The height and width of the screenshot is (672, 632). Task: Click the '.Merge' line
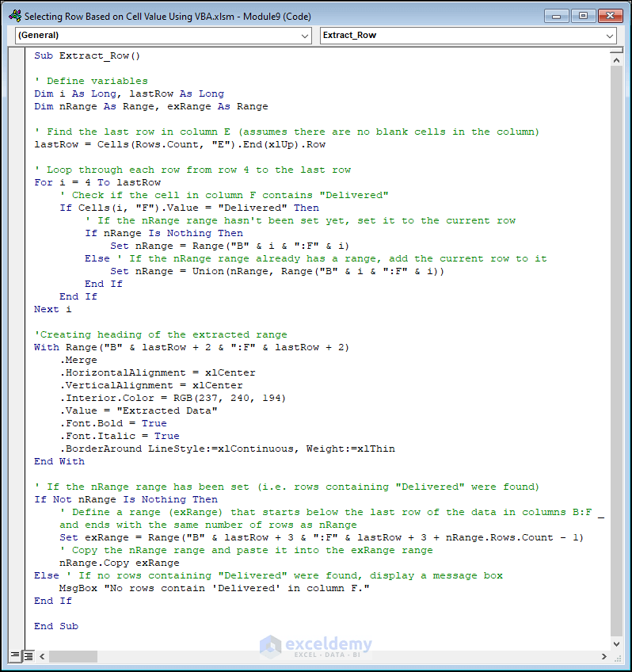tap(78, 360)
